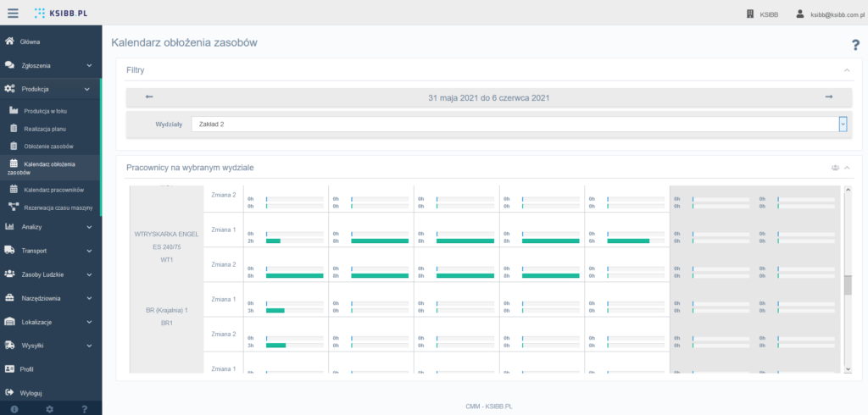Click Wyloguj to log out
Viewport: 868px width, 415px height.
click(31, 393)
